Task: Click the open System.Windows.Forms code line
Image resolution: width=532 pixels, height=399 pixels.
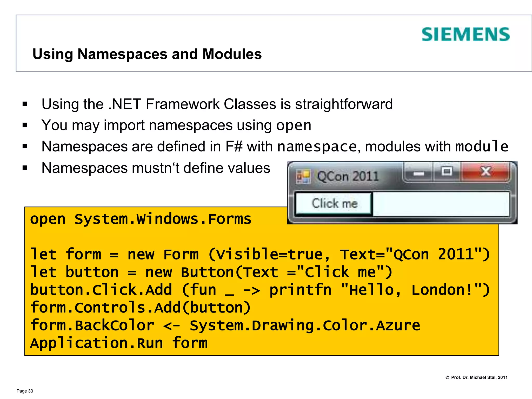Action: [141, 219]
